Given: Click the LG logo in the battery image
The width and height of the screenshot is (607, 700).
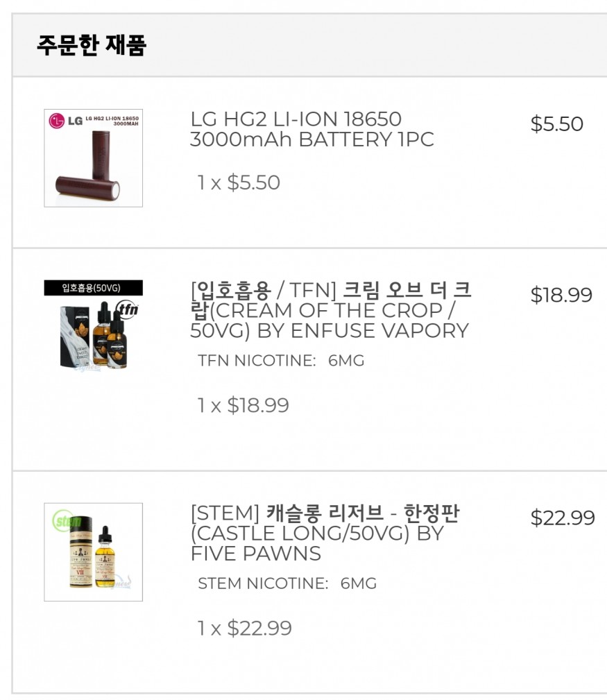Looking at the screenshot, I should click(x=66, y=121).
